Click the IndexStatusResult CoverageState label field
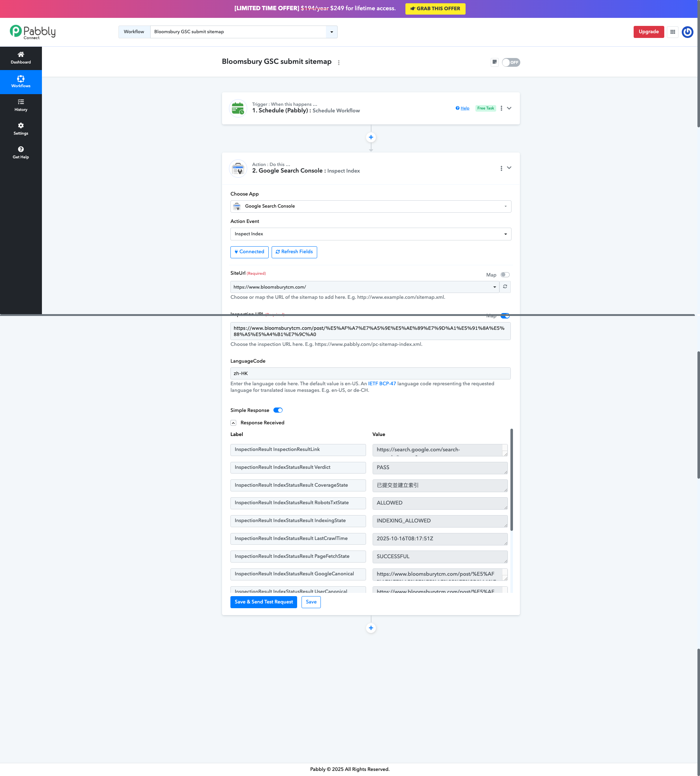Screen dimensions: 700x776 [298, 485]
